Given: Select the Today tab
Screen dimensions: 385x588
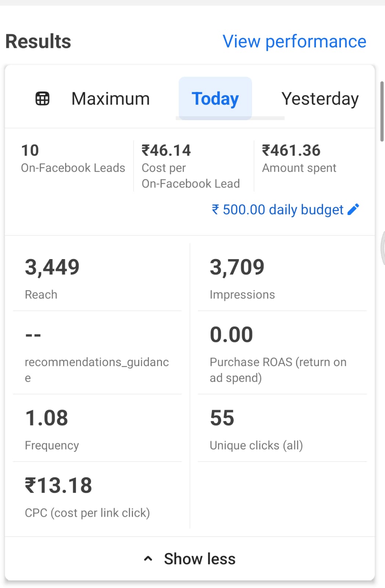Looking at the screenshot, I should point(215,98).
